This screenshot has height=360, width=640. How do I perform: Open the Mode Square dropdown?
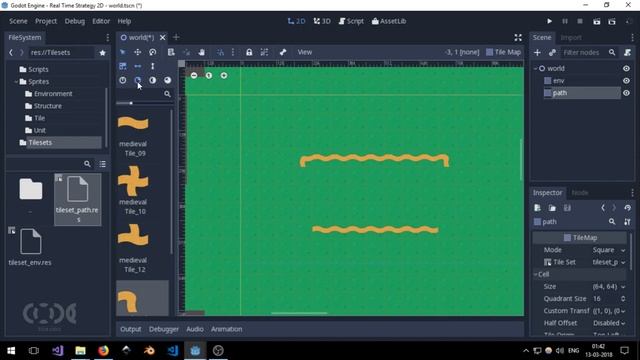click(x=609, y=250)
